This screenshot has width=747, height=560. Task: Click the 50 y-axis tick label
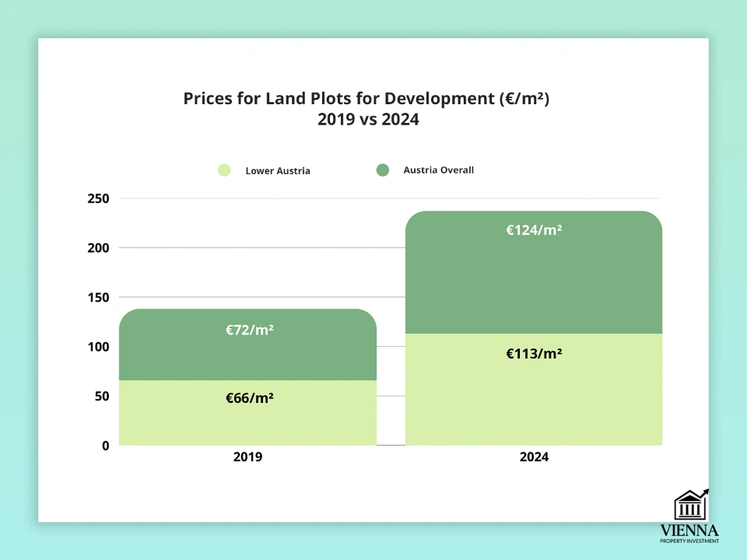[100, 396]
